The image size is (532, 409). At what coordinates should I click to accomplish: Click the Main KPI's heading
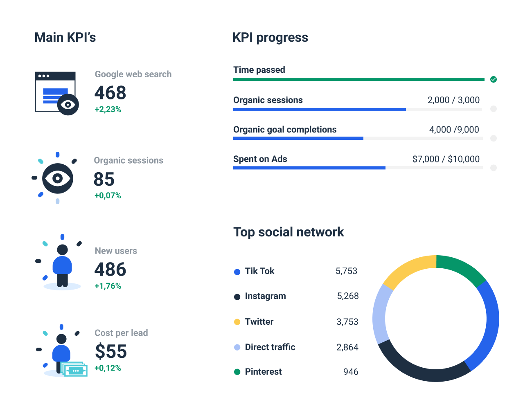point(65,38)
